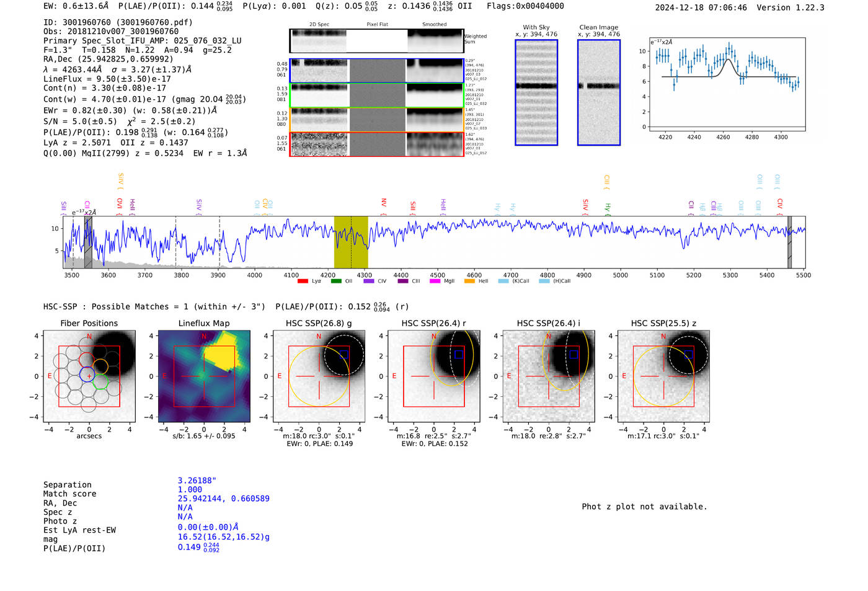
Task: Open the HSC SSP(26.4) r cutout
Action: tap(433, 376)
